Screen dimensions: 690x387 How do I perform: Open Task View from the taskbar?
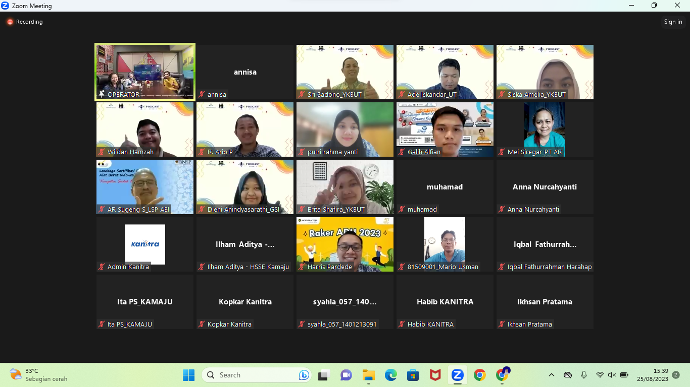click(x=323, y=375)
